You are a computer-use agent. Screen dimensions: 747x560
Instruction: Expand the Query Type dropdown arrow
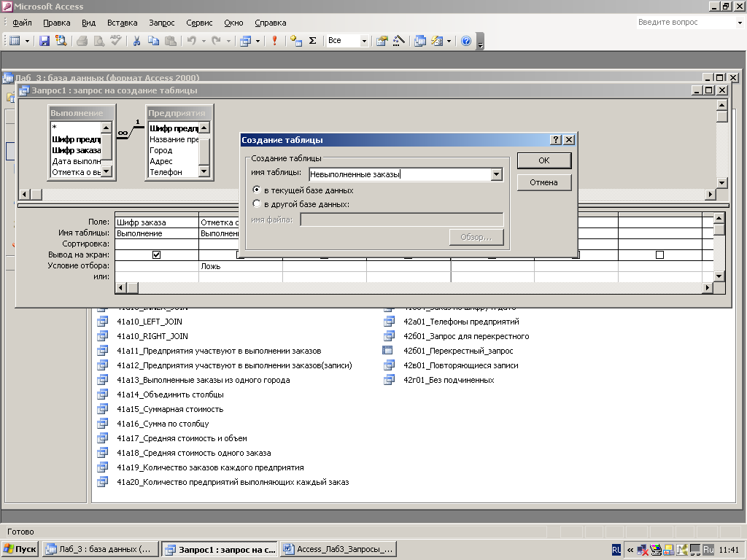click(x=258, y=41)
